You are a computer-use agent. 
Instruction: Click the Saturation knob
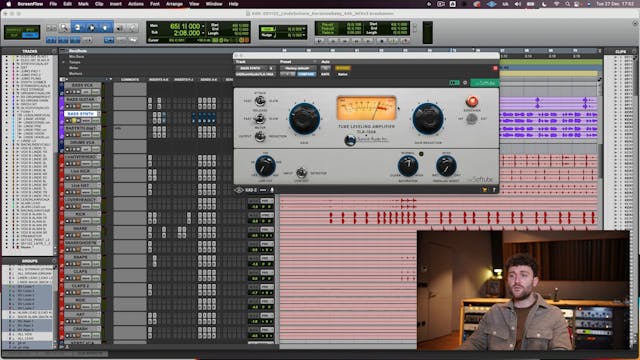pyautogui.click(x=408, y=166)
